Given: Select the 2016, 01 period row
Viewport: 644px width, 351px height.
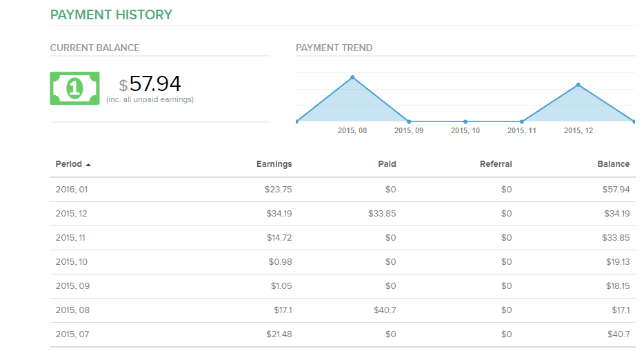Looking at the screenshot, I should [x=72, y=189].
